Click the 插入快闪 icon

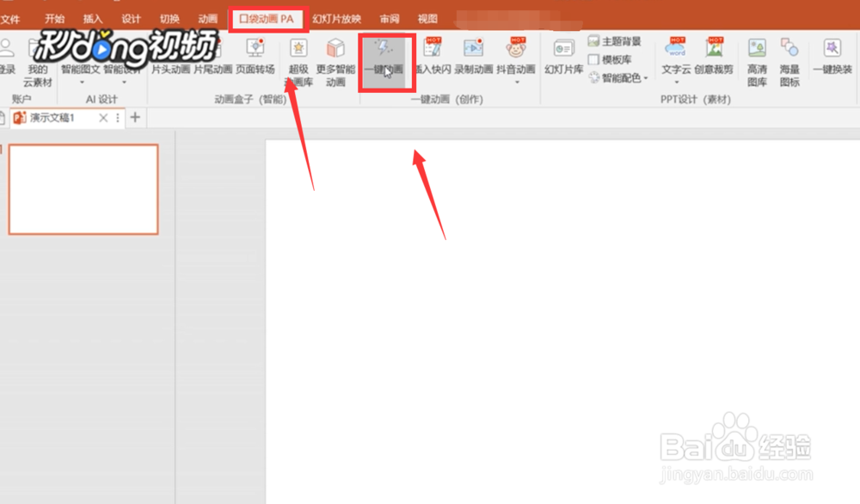[x=433, y=47]
